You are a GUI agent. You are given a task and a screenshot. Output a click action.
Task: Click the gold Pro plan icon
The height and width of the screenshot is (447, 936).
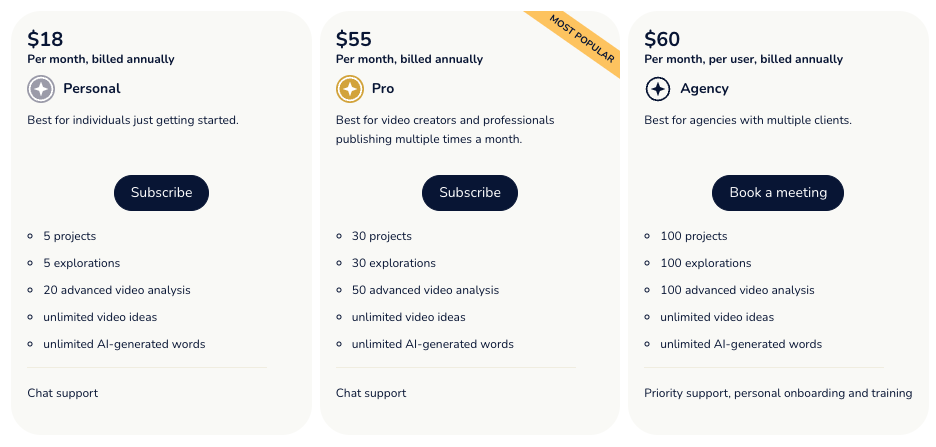(350, 89)
